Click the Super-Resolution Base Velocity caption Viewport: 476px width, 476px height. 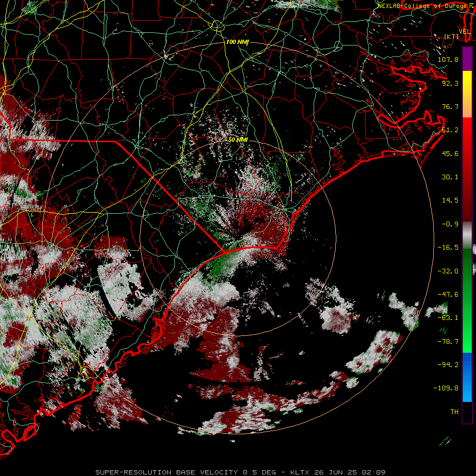241,472
